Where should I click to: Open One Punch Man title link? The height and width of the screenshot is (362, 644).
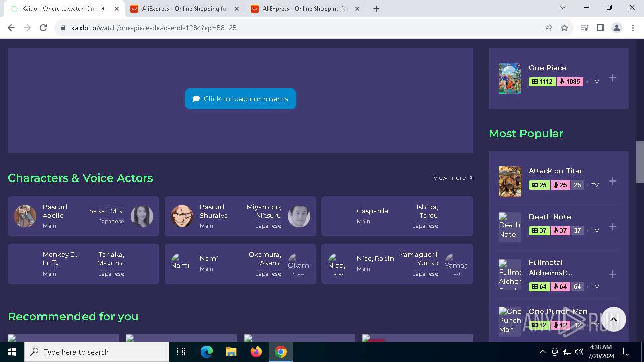[558, 311]
